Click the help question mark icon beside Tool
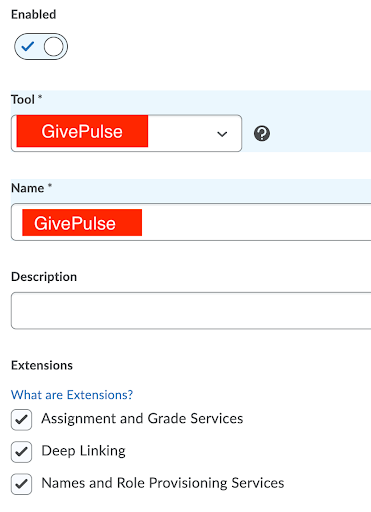 point(262,133)
